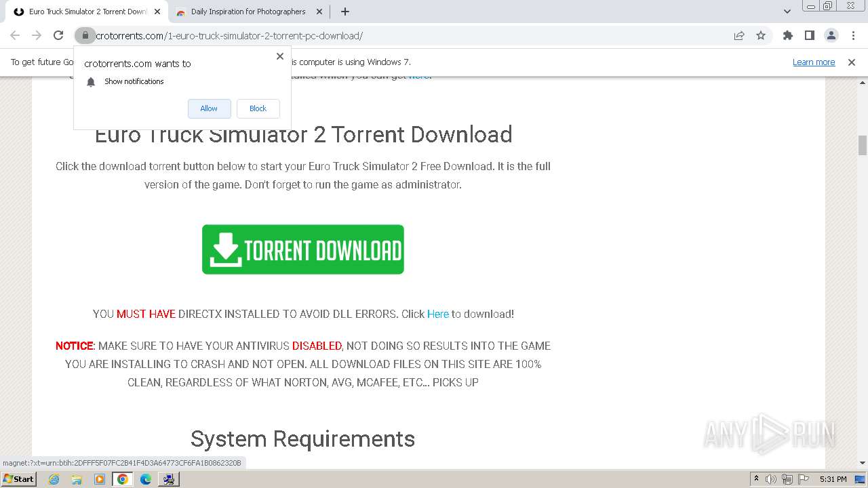Click the red 'MUST HAVE' text
Screen dimensions: 868x488
pos(146,314)
